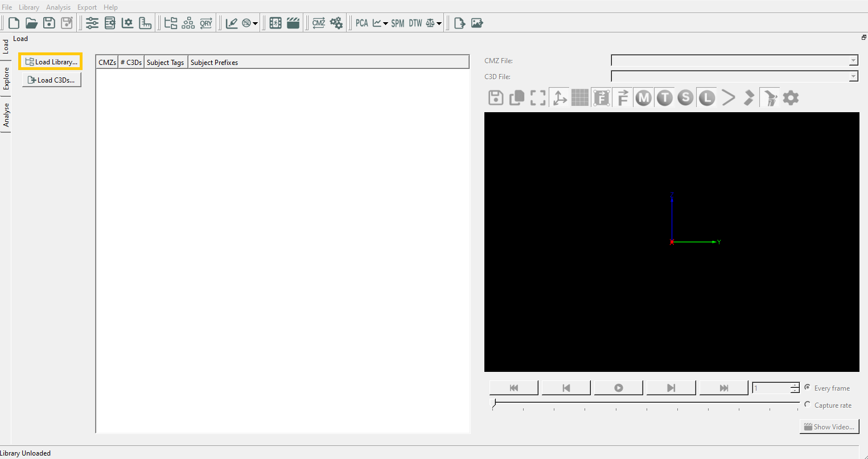
Task: Click the Load C3Ds... button
Action: click(51, 80)
